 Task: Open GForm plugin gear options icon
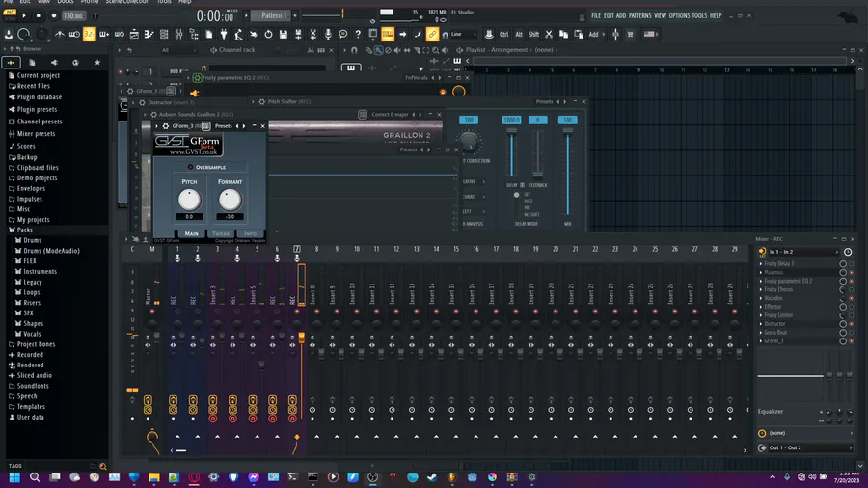pyautogui.click(x=166, y=126)
